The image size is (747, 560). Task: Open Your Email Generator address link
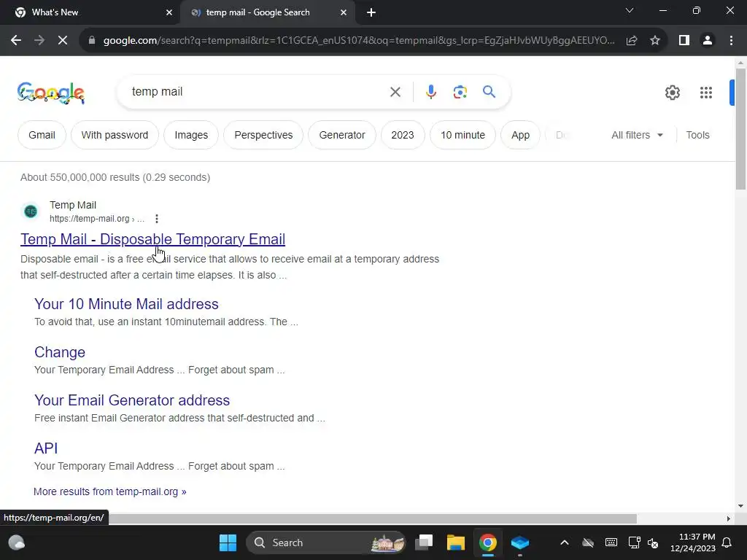[132, 400]
